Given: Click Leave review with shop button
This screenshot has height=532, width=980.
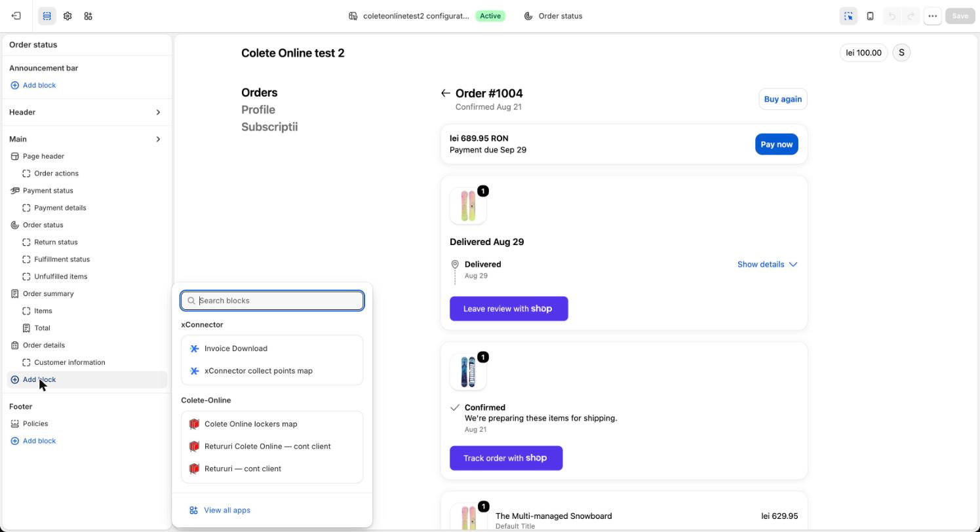Looking at the screenshot, I should (509, 309).
